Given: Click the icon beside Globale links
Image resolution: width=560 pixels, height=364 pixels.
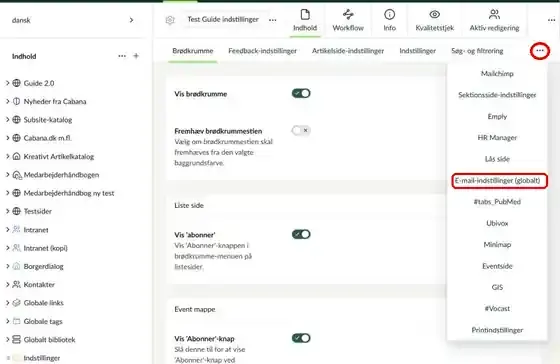Looking at the screenshot, I should pos(16,303).
